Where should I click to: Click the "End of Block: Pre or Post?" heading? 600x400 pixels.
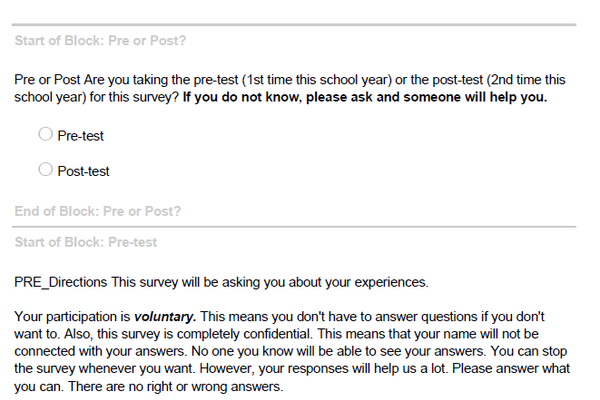pyautogui.click(x=97, y=212)
